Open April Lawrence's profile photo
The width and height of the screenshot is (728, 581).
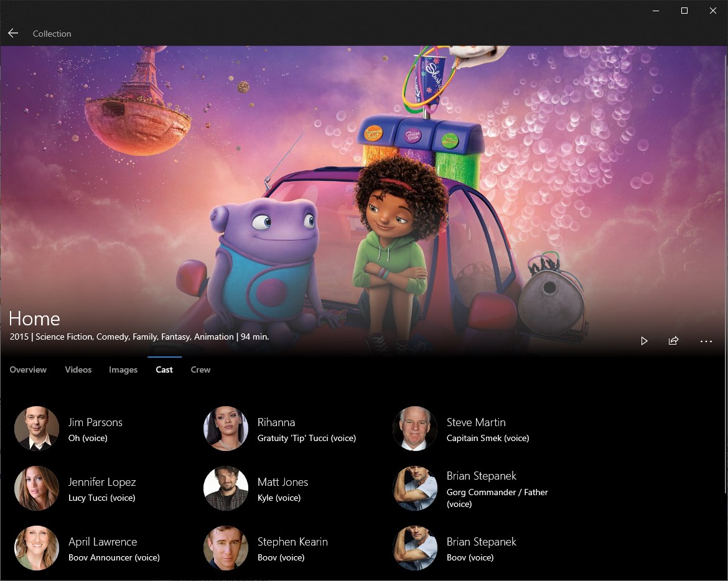coord(37,548)
